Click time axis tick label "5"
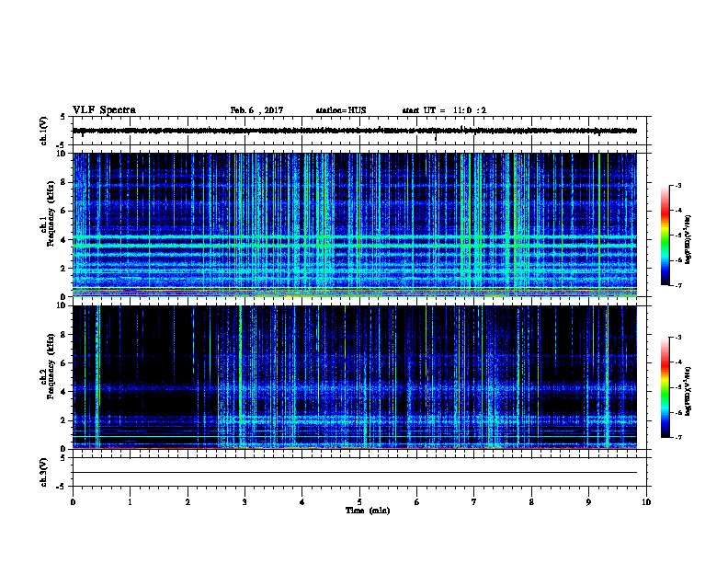 [359, 502]
